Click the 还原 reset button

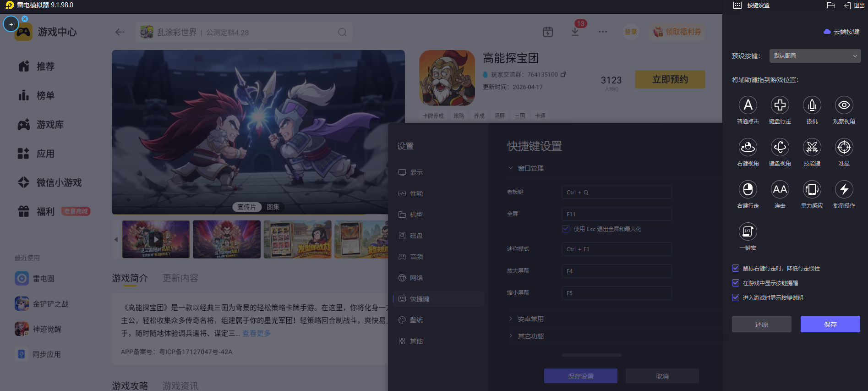761,324
